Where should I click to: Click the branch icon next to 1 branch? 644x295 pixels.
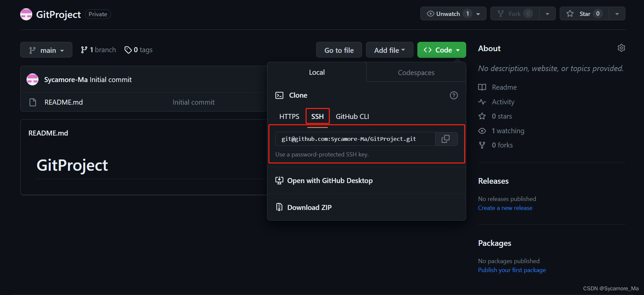point(84,50)
